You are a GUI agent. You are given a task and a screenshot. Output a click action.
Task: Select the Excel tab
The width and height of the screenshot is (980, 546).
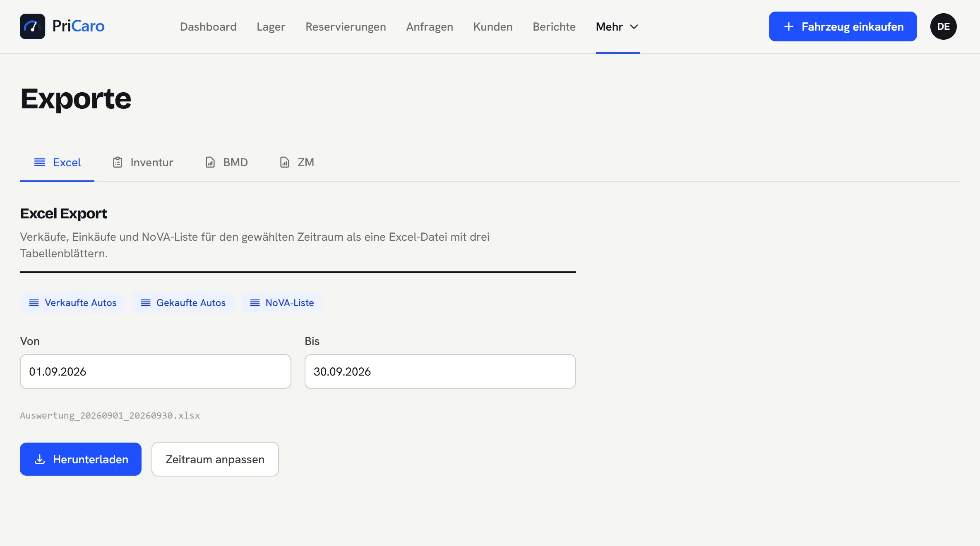tap(57, 162)
